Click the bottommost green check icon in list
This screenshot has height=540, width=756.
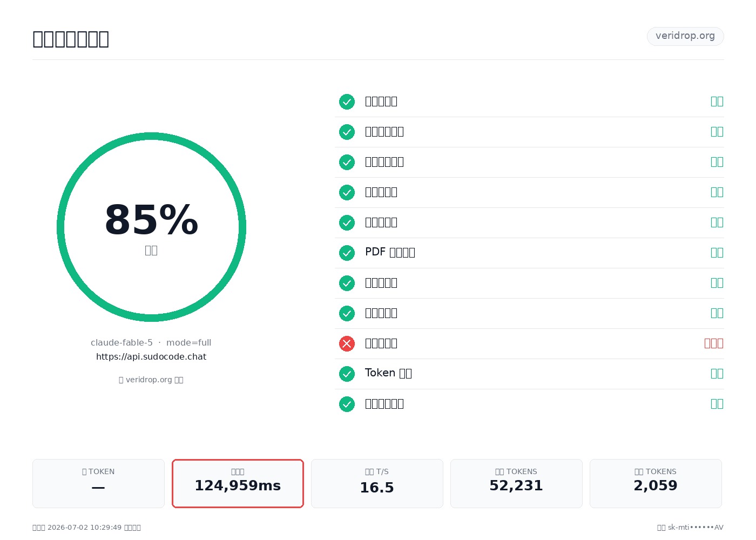[x=347, y=404]
